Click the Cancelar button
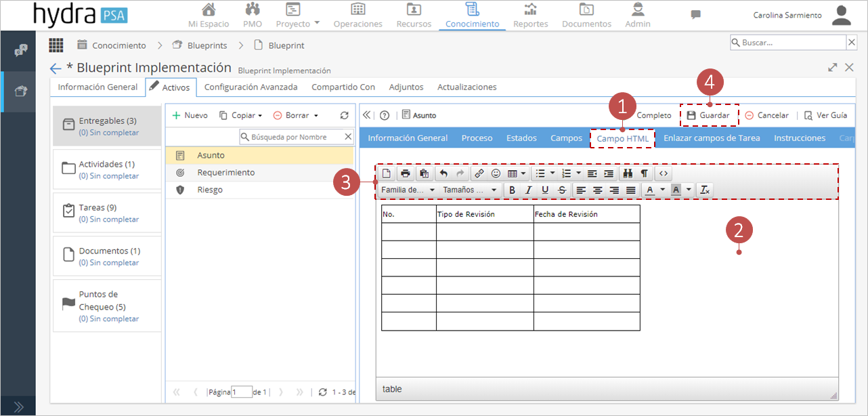This screenshot has width=868, height=416. pos(766,115)
